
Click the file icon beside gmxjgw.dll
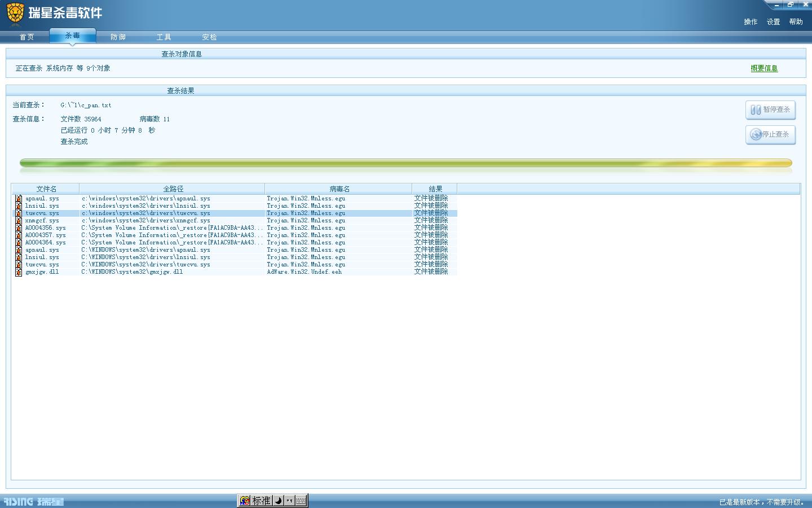(x=19, y=272)
